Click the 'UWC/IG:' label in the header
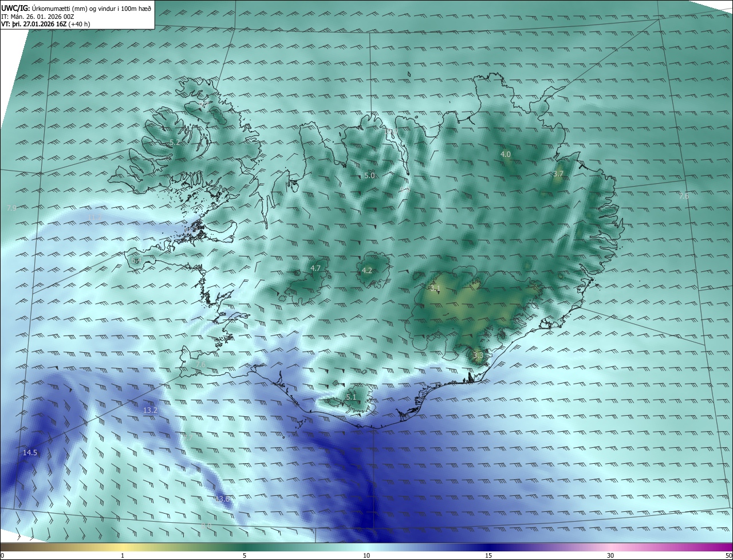Viewport: 733px width, 560px height. (x=15, y=8)
